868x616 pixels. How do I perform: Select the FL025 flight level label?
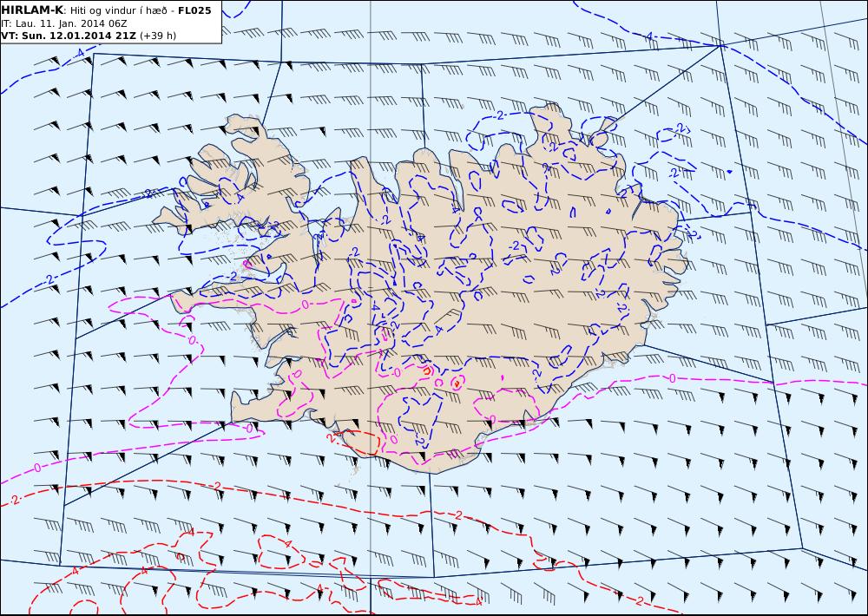(x=194, y=10)
